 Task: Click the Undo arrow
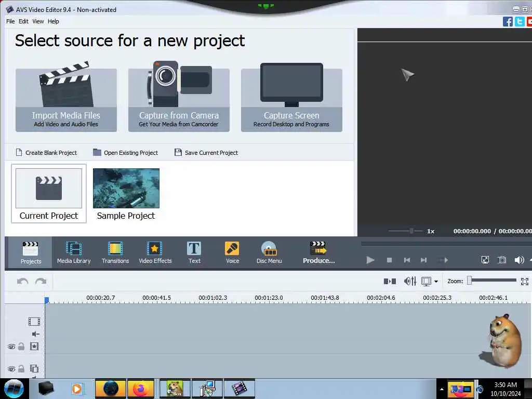(22, 281)
